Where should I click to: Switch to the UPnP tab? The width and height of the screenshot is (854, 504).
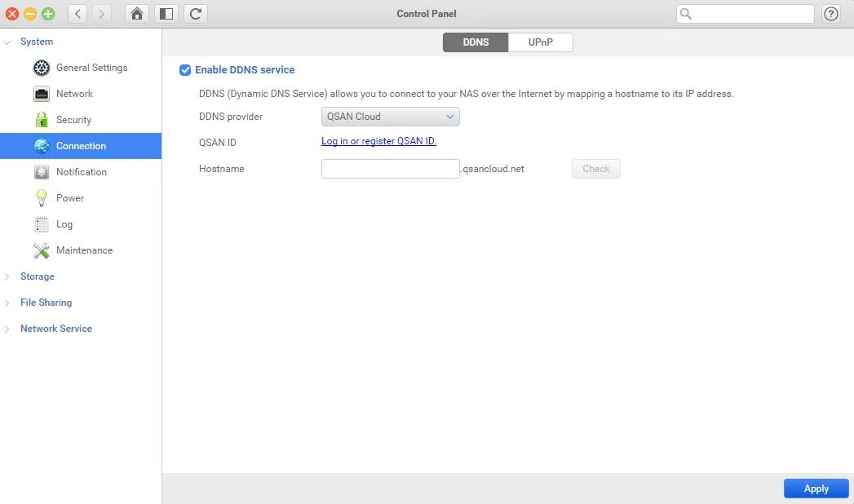tap(540, 42)
